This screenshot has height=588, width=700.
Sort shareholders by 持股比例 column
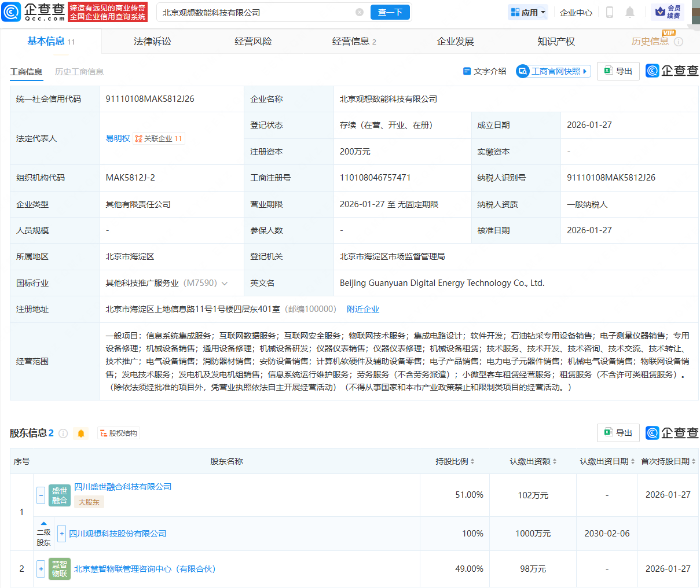tap(455, 461)
